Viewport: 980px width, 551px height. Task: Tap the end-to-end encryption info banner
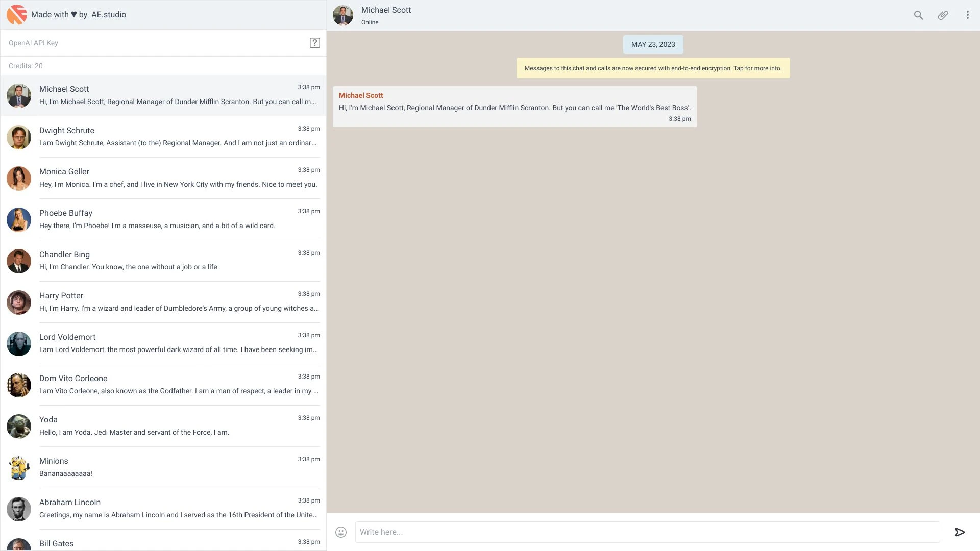click(653, 67)
